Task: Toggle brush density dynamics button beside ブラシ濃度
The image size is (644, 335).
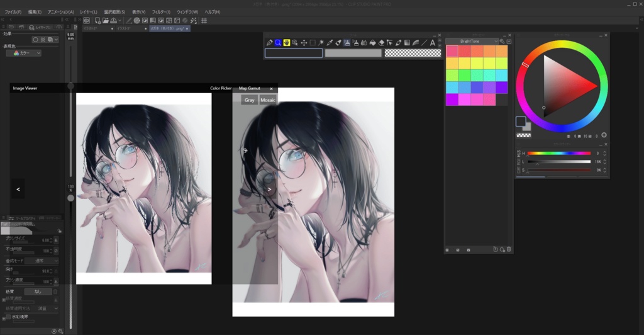Action: [56, 281]
